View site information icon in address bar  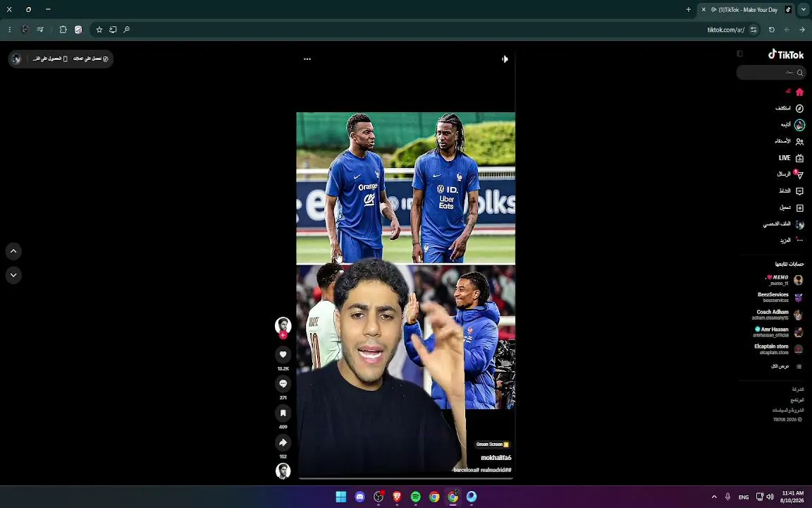[x=753, y=30]
